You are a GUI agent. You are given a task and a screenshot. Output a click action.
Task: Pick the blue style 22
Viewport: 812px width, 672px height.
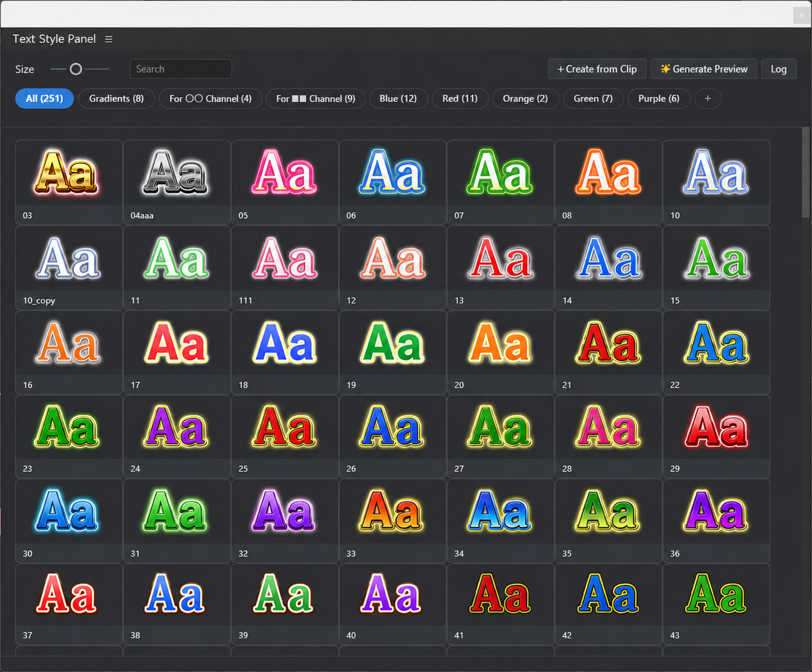(x=717, y=353)
